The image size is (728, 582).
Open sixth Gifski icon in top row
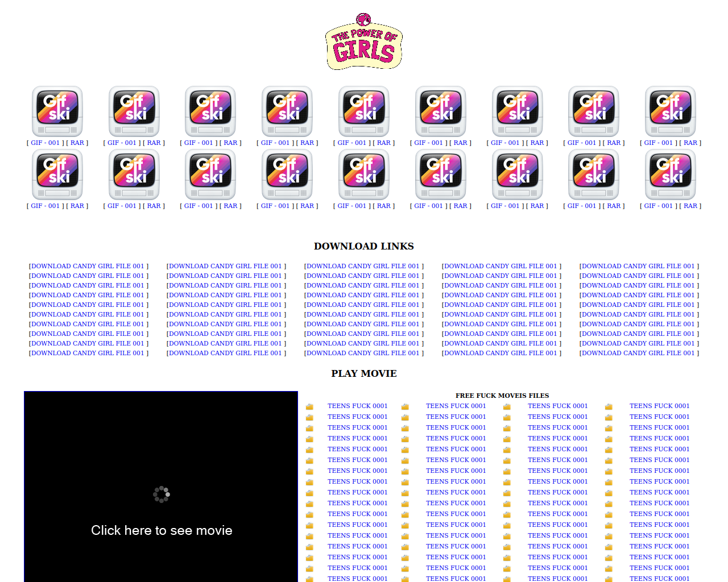[x=441, y=111]
